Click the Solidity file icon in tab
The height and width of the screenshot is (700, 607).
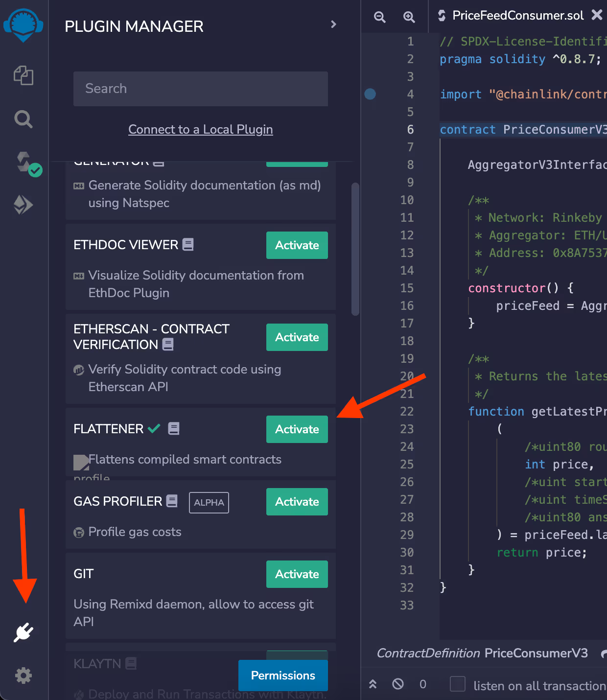[x=442, y=16]
